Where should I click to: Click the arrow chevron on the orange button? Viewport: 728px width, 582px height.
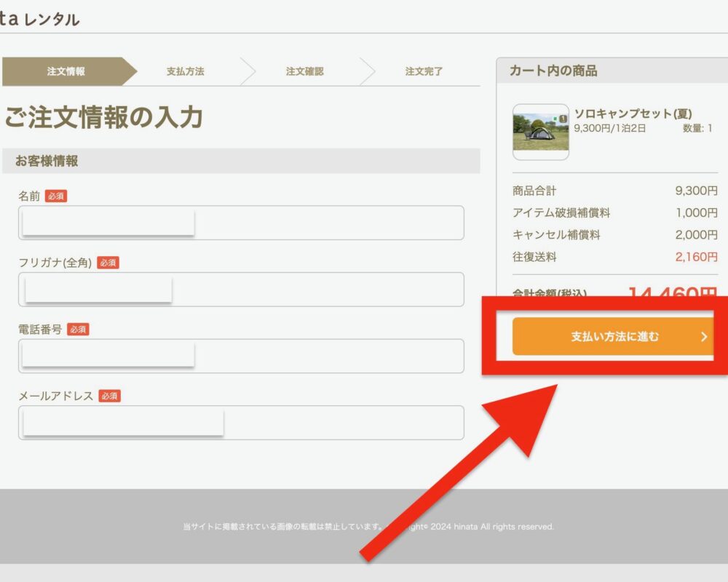point(704,337)
